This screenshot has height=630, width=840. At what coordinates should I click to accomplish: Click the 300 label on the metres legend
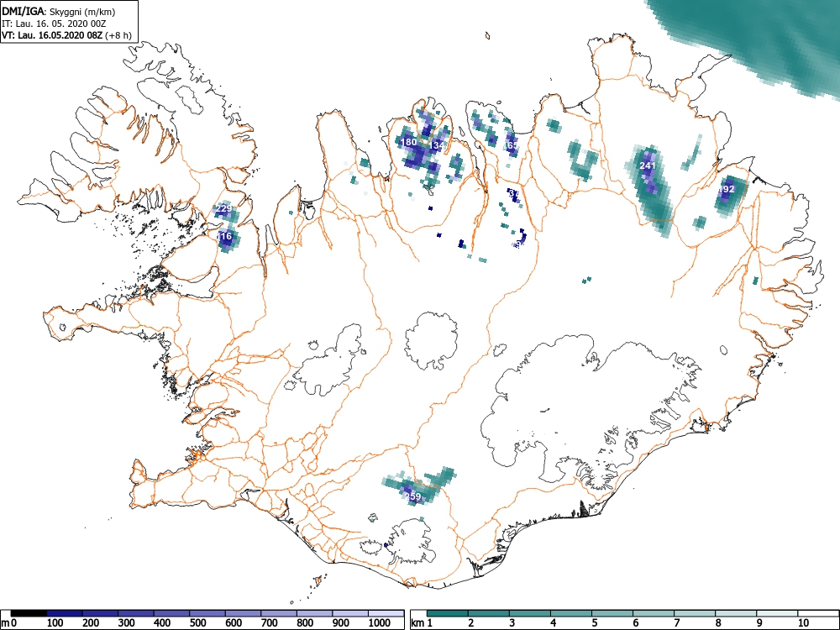127,623
